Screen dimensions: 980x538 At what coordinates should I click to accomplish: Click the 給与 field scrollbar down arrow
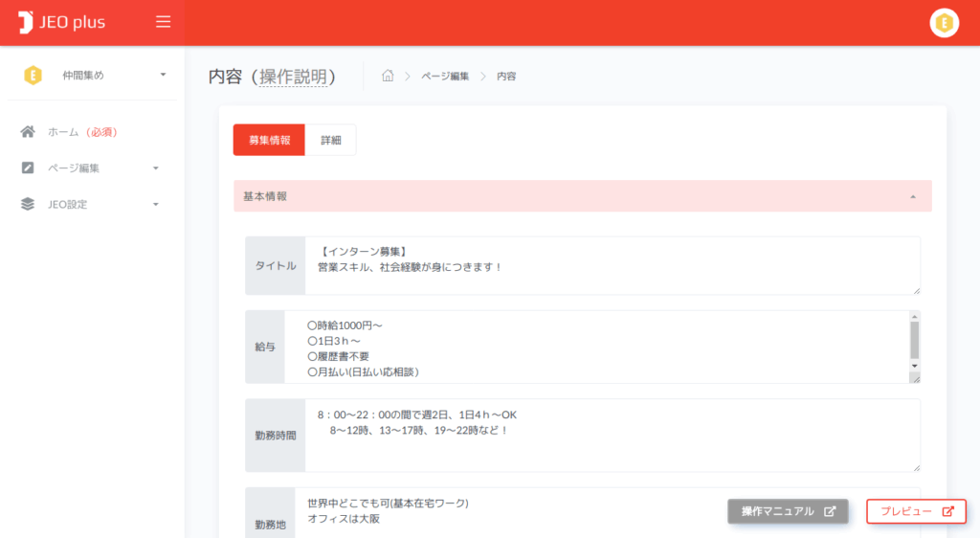click(914, 366)
